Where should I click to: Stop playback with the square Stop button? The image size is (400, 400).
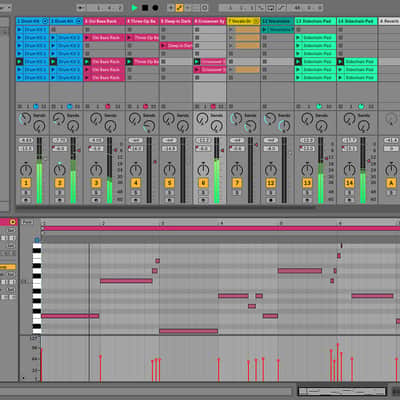[x=145, y=8]
